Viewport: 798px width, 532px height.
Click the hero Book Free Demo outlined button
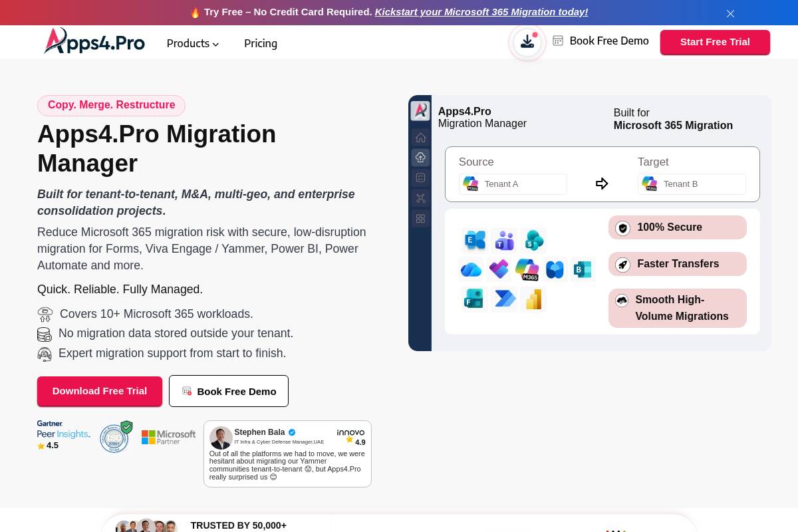coord(229,391)
